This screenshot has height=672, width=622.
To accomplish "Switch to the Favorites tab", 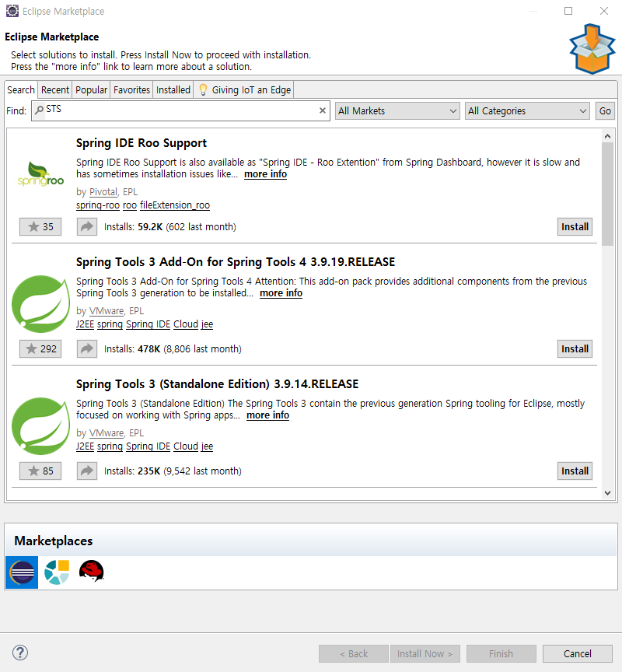I will click(131, 90).
